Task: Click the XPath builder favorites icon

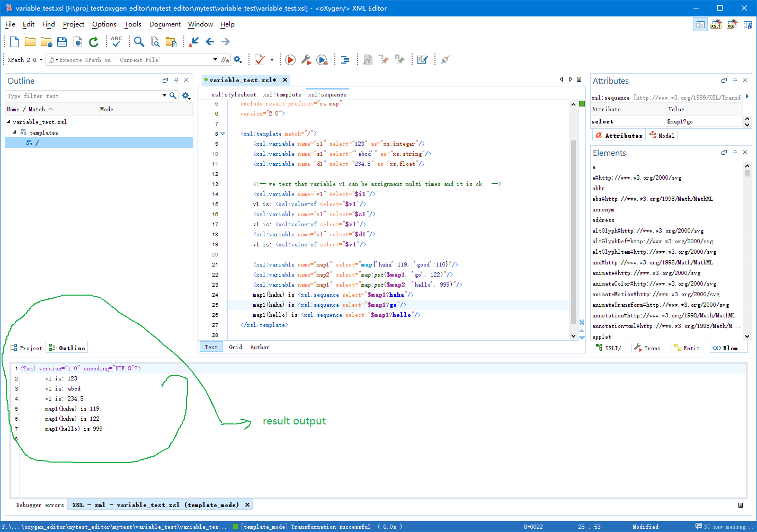Action: click(x=225, y=60)
